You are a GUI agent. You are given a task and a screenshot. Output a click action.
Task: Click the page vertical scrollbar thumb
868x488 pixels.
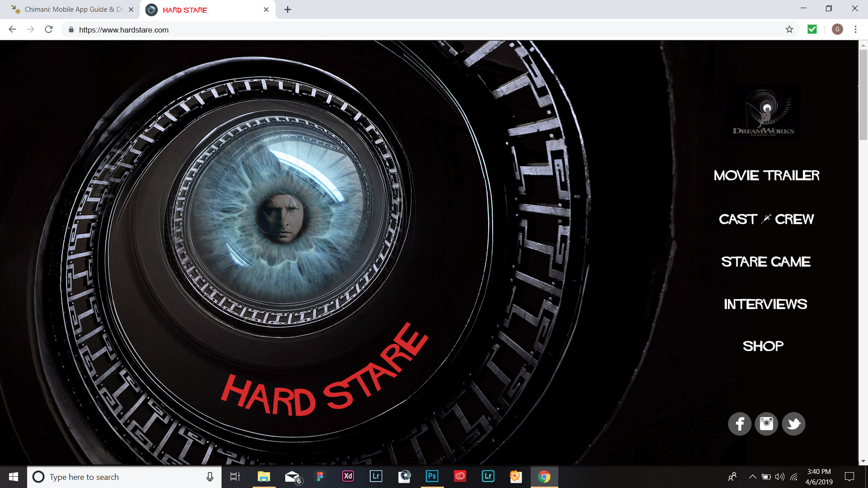[x=863, y=95]
